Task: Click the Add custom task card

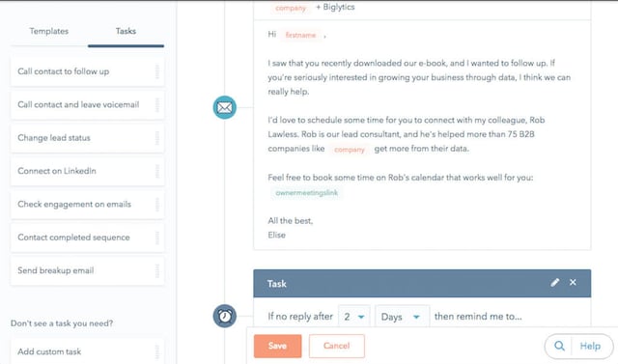Action: coord(87,351)
